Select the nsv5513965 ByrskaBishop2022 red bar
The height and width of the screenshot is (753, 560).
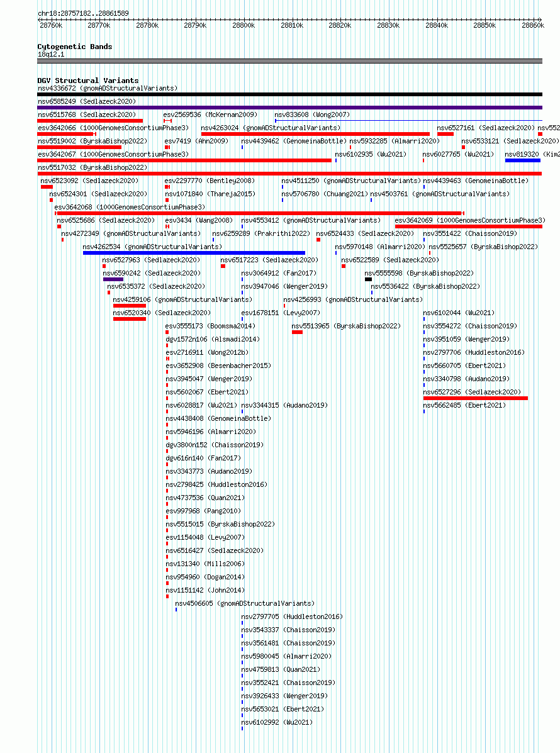click(297, 332)
